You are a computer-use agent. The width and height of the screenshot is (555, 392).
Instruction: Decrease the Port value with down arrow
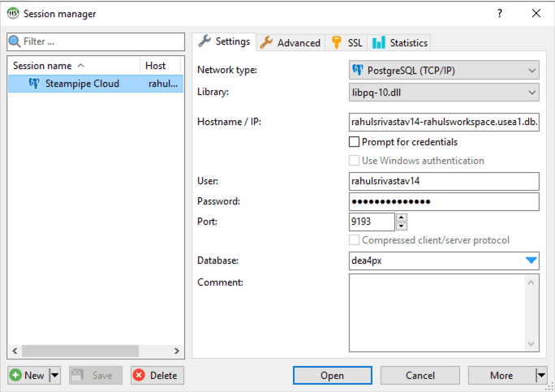coord(402,226)
